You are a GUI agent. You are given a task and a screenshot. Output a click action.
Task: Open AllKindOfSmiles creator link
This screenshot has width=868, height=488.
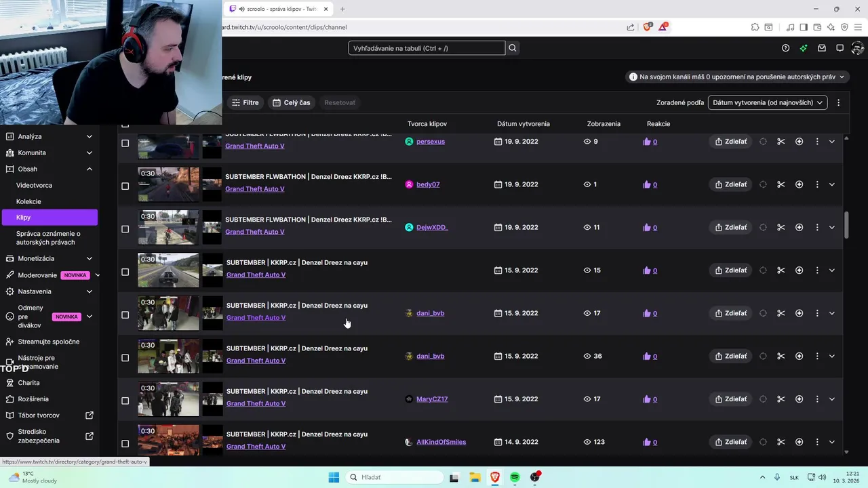pyautogui.click(x=441, y=442)
